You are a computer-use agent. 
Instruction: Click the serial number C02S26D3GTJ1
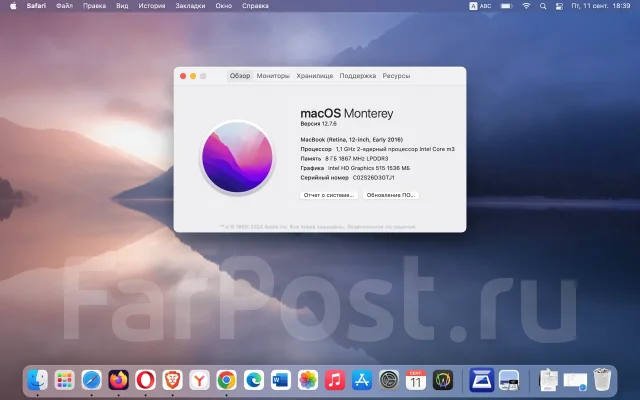click(x=373, y=178)
